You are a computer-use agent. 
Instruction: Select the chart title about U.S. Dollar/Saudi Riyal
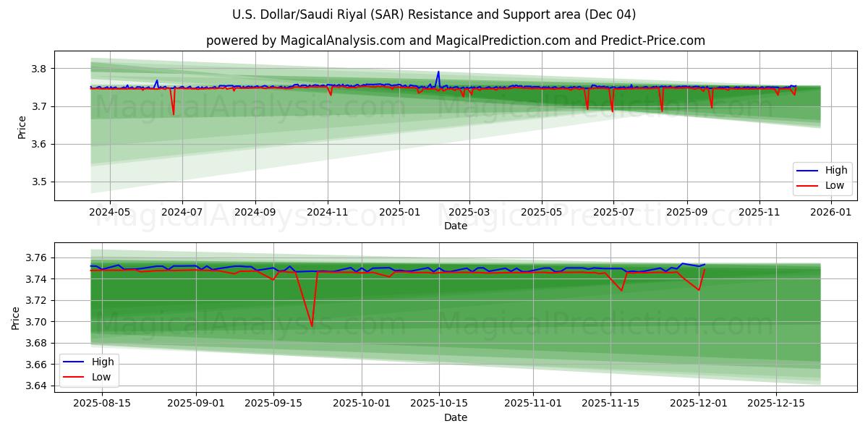433,13
